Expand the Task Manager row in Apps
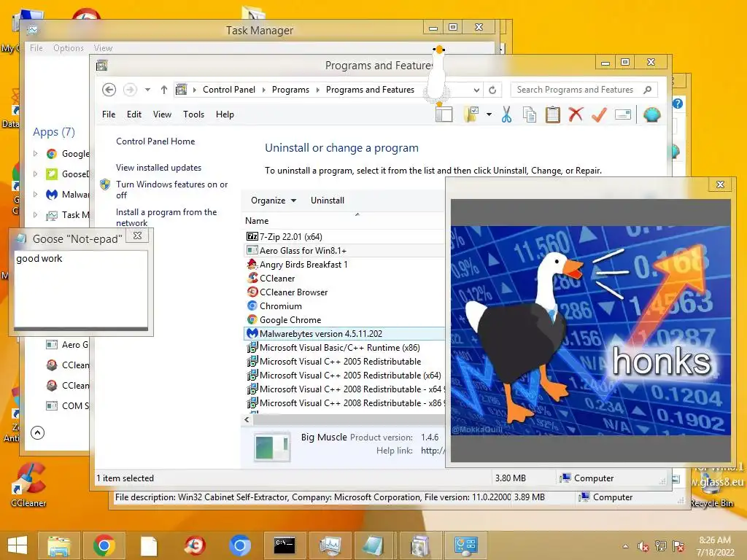 click(35, 215)
